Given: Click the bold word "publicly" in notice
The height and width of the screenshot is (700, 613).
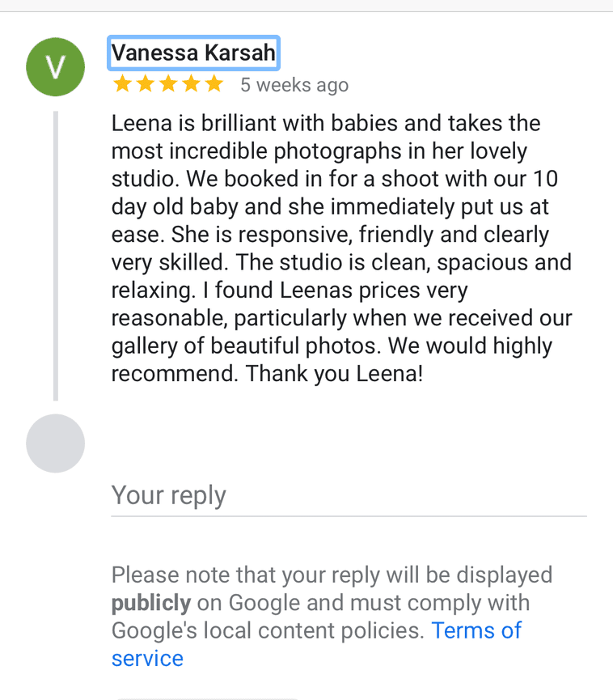Looking at the screenshot, I should coord(151,603).
